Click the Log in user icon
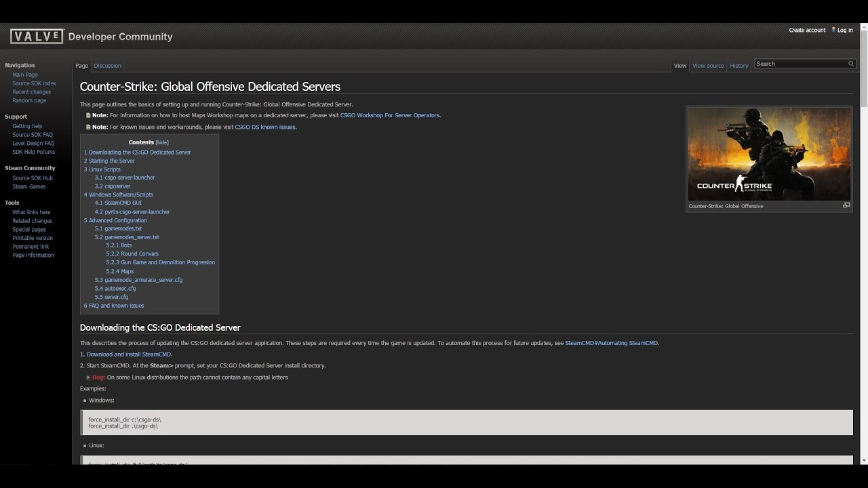 point(833,30)
